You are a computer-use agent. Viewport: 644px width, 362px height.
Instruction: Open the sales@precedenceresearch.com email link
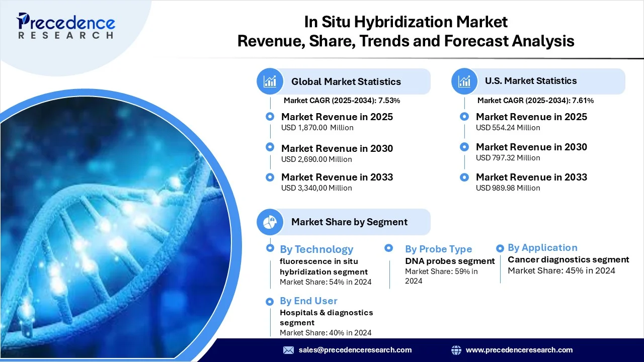(355, 350)
